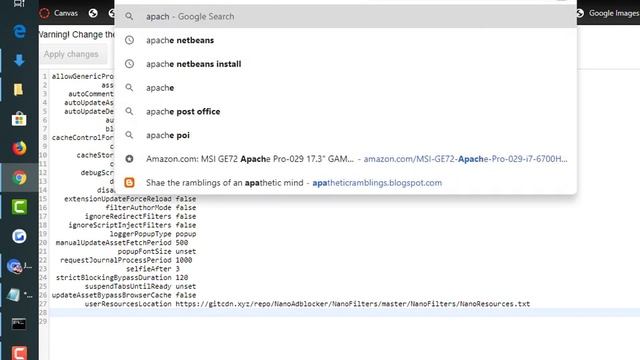
Task: Click the userResourcesLocation URL line
Action: pyautogui.click(x=307, y=304)
